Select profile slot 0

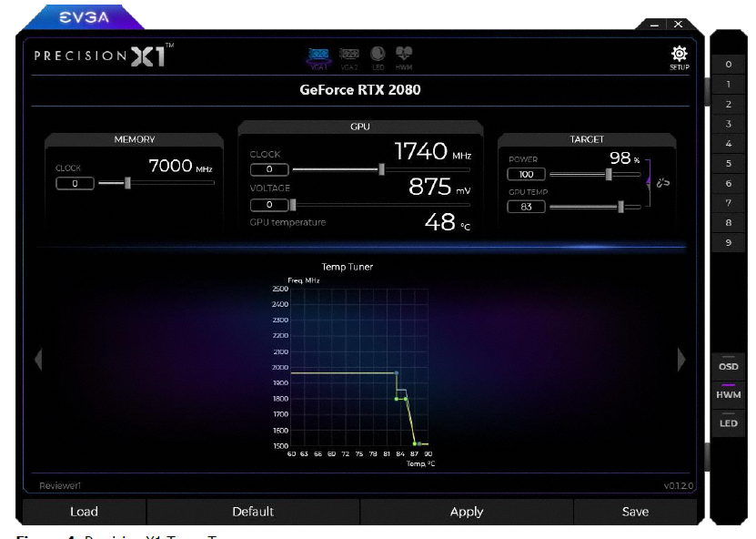(x=729, y=64)
